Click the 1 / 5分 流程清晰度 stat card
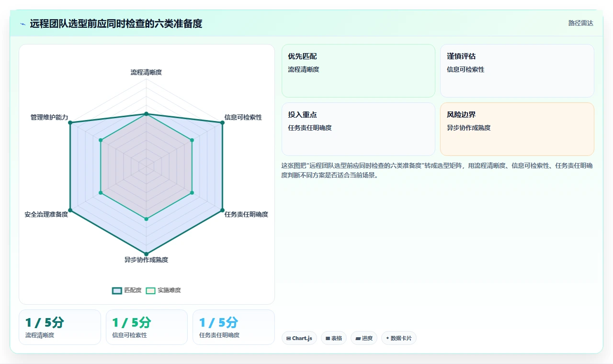This screenshot has height=364, width=613. tap(60, 327)
